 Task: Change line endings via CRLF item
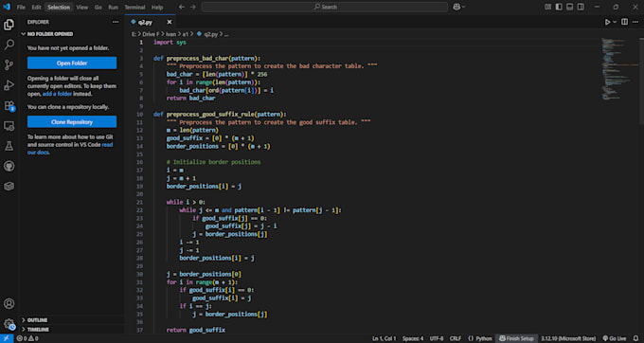pos(456,338)
